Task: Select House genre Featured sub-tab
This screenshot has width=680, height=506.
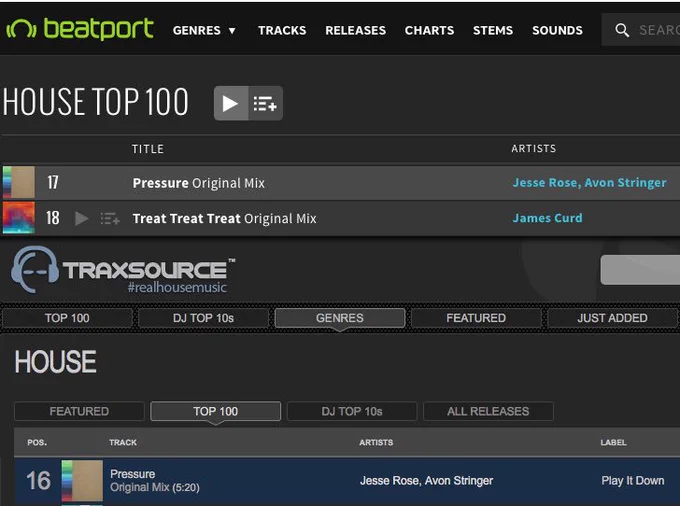Action: point(79,411)
